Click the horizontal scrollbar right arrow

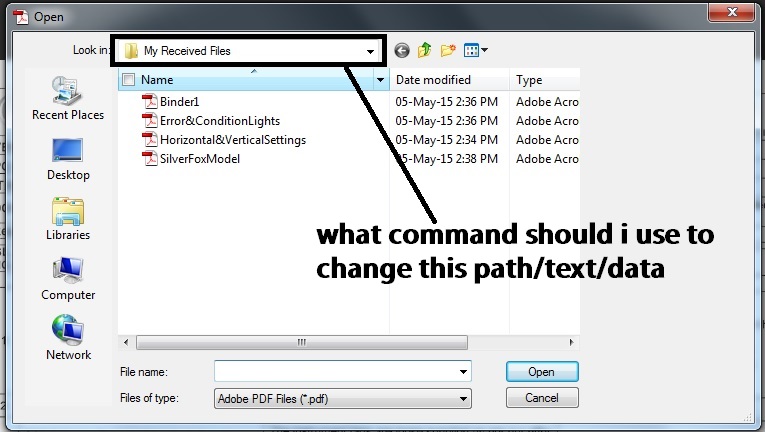pos(571,342)
